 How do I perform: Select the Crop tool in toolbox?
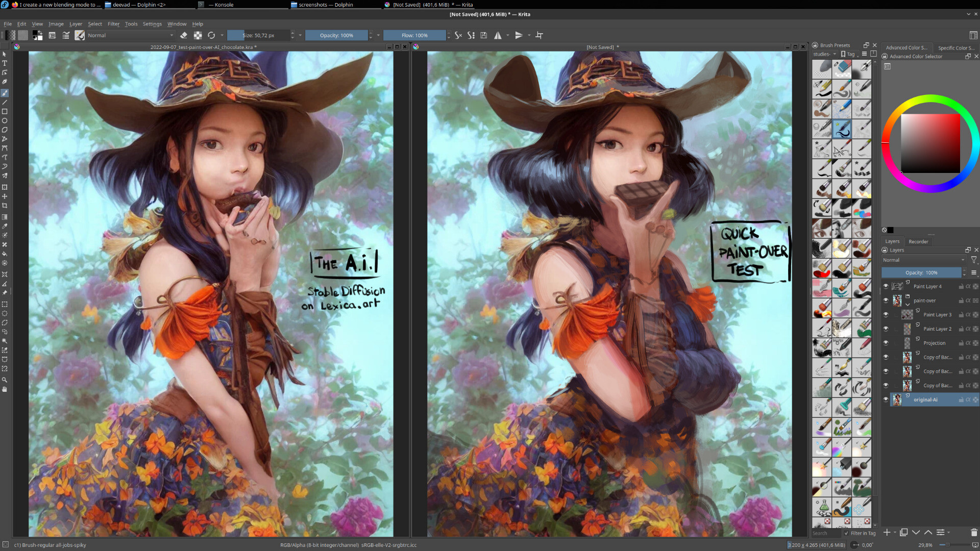tap(5, 206)
